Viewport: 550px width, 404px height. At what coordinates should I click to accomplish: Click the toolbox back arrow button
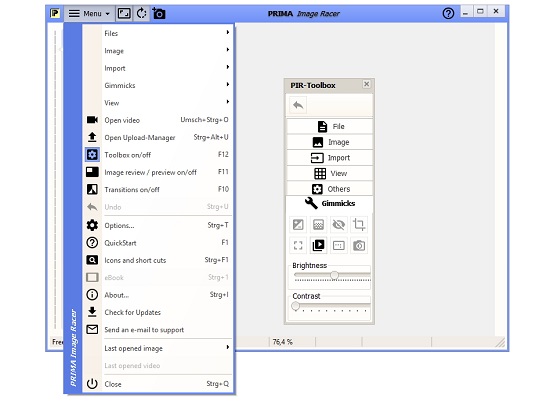pyautogui.click(x=298, y=105)
